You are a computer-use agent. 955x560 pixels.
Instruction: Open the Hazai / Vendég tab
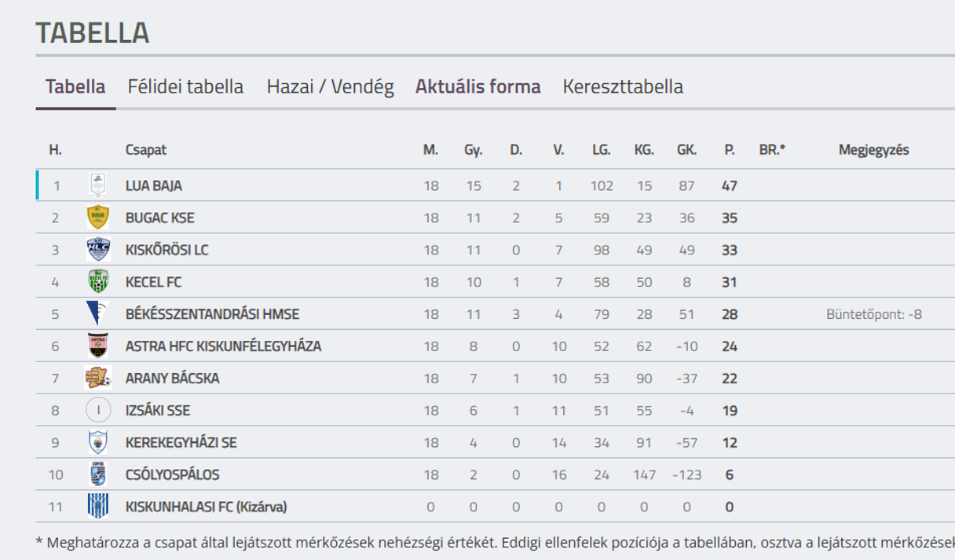330,86
